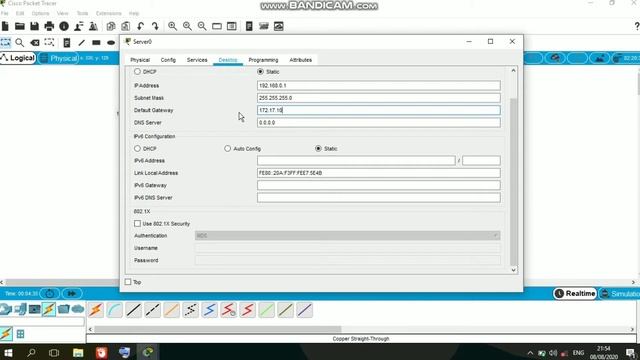This screenshot has width=640, height=360.
Task: Select the orange fiber cable
Action: coord(171,310)
